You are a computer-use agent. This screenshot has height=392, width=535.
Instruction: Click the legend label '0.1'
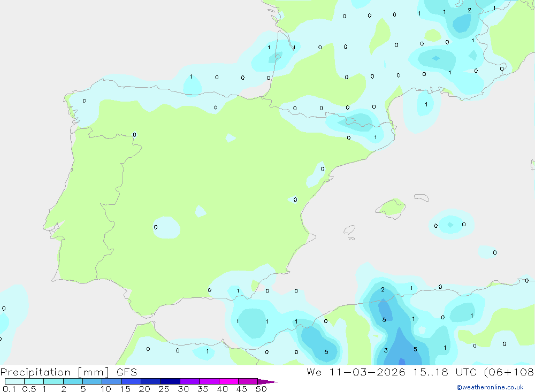pos(9,389)
